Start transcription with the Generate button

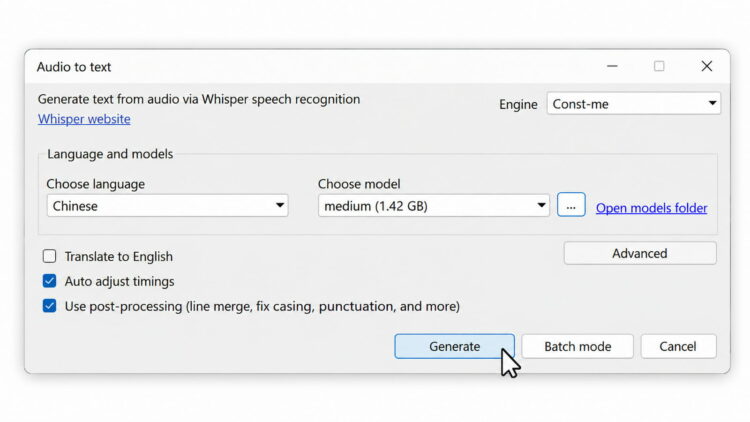point(454,346)
